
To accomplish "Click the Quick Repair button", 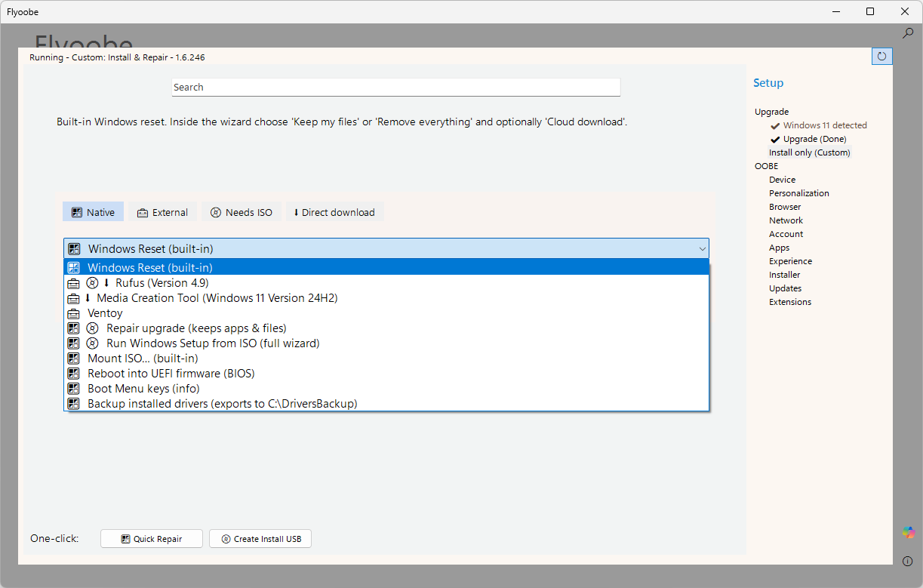I will click(152, 539).
